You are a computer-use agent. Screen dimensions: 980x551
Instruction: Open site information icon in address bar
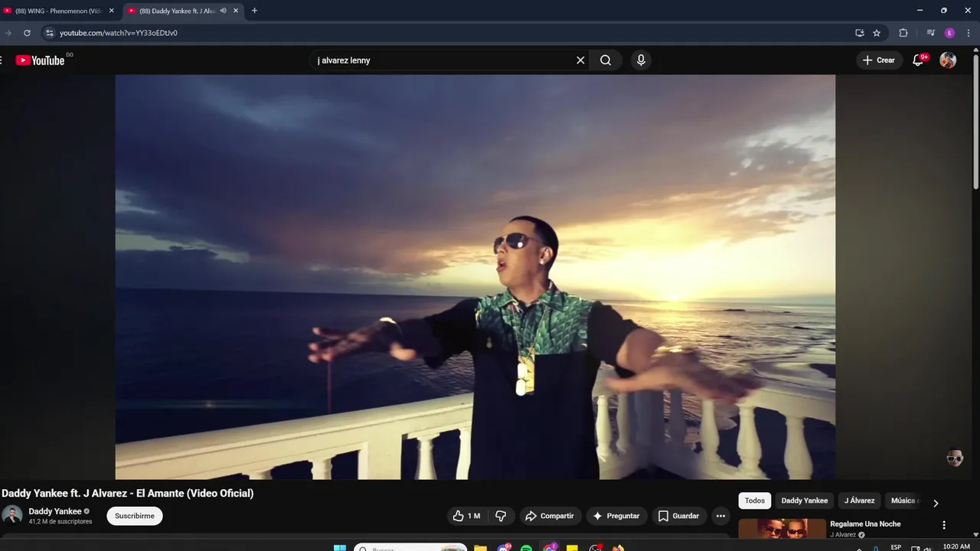[x=49, y=33]
